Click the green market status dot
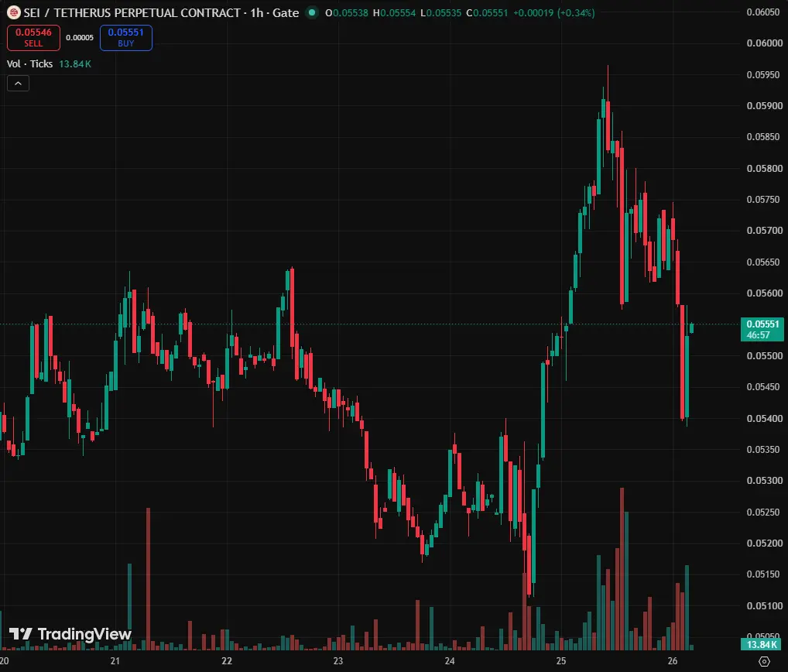This screenshot has width=788, height=672. (x=312, y=12)
